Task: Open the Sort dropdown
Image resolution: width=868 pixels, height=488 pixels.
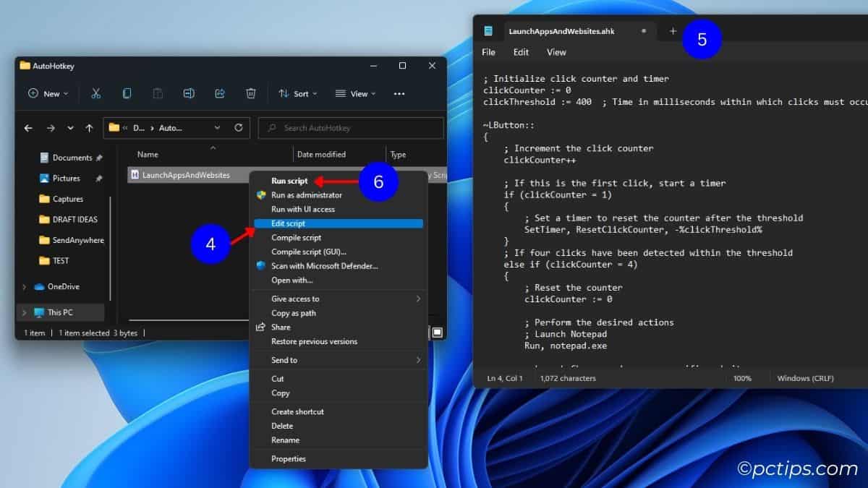Action: pos(304,94)
